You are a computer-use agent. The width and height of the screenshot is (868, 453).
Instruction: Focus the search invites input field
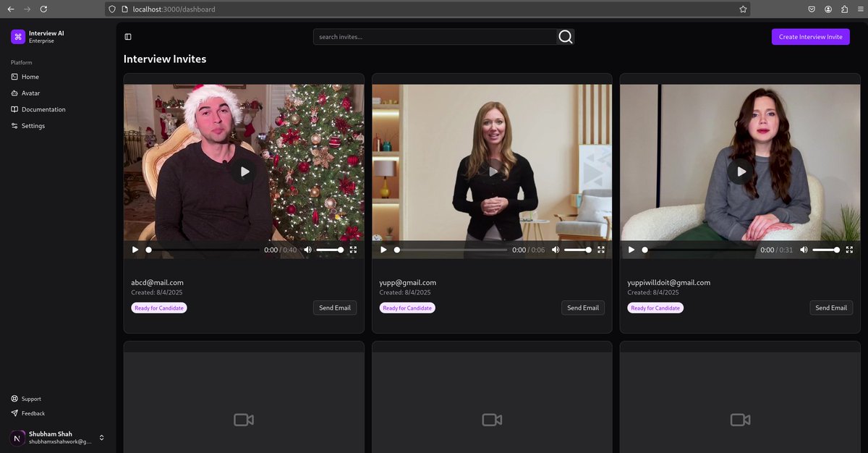pyautogui.click(x=435, y=37)
